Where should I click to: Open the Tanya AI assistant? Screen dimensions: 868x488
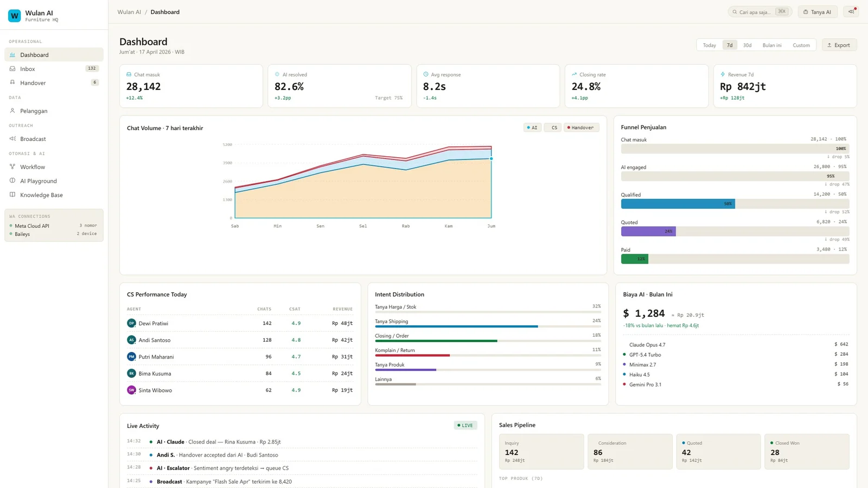click(x=817, y=11)
